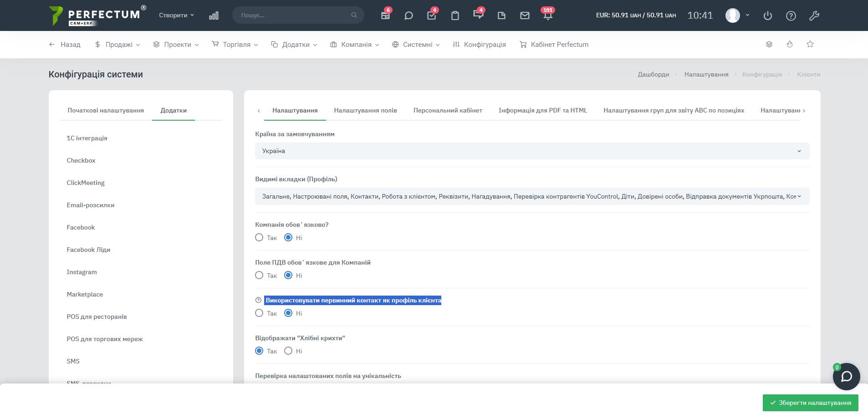Open the floating chat bubble widget
Viewport: 868px width, 419px height.
coord(846,377)
